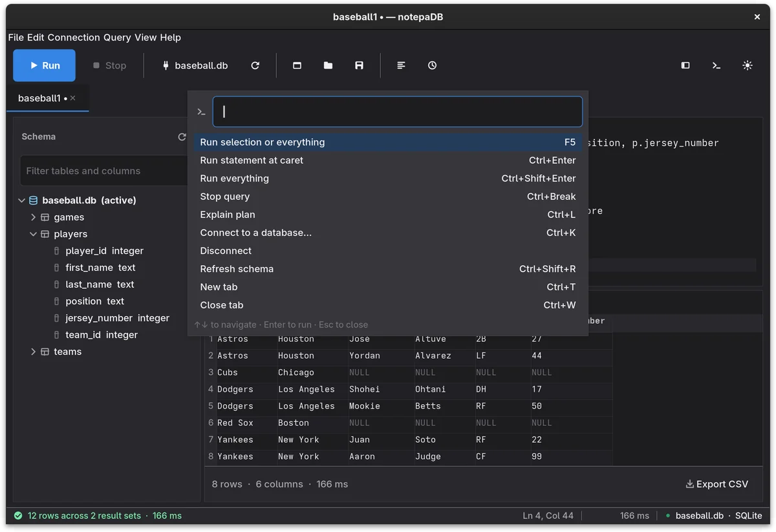Click baseball.db SQLite status bar indicator
Image resolution: width=776 pixels, height=532 pixels.
point(714,516)
